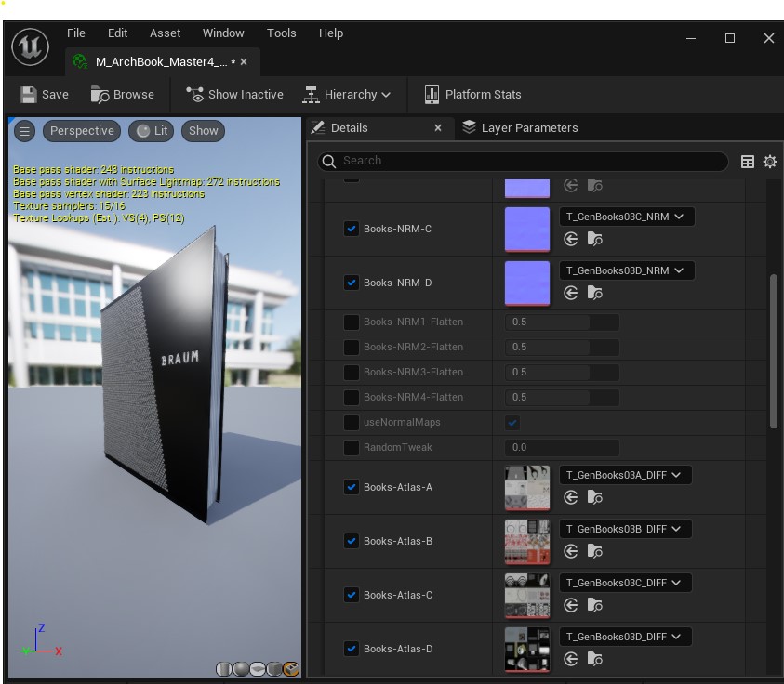This screenshot has width=784, height=684.
Task: Click the Books-NRM3-Flatten 0.5 value slider
Action: click(x=562, y=373)
